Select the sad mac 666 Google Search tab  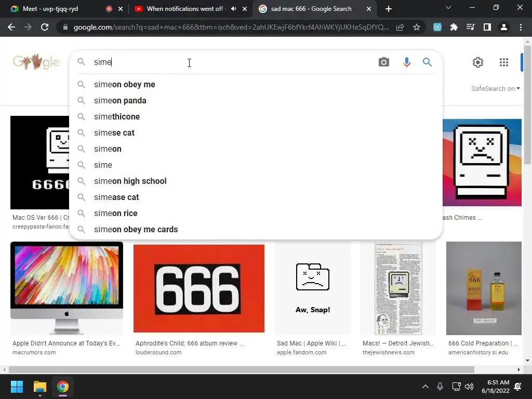point(311,9)
